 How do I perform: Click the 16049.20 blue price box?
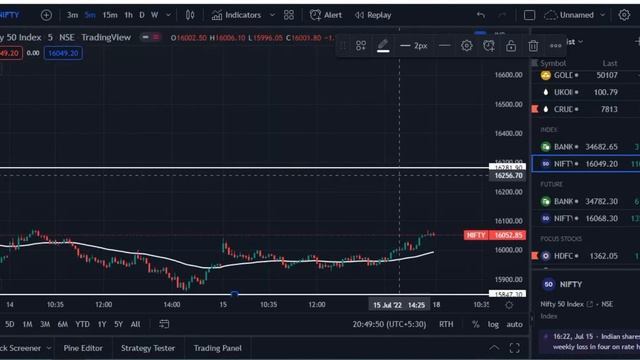(63, 53)
